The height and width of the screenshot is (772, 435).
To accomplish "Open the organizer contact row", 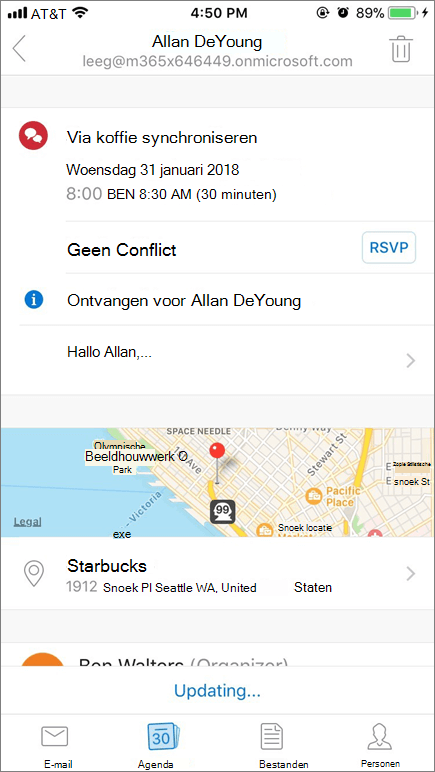I will coord(218,655).
